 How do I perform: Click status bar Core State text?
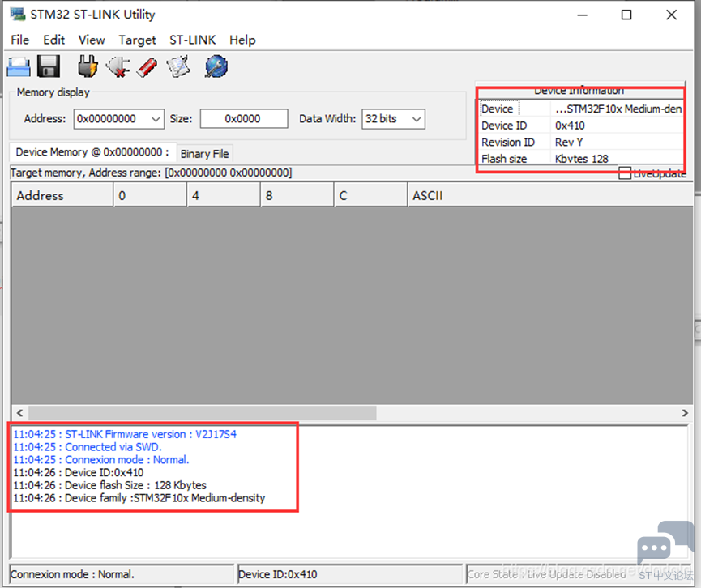click(546, 574)
